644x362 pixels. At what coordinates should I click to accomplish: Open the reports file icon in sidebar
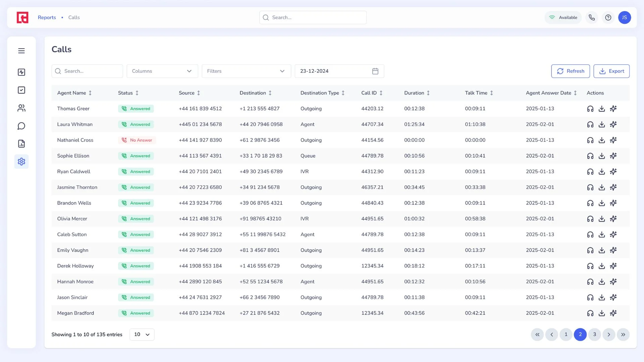[21, 144]
